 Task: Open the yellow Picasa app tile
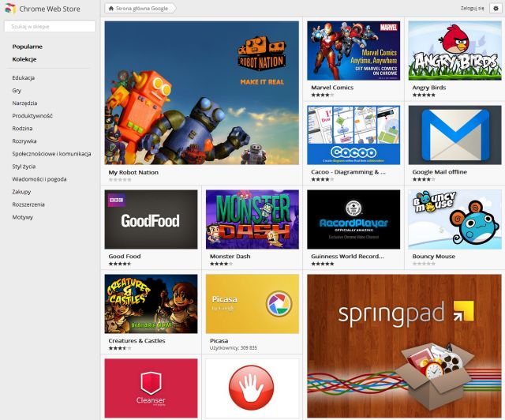[x=252, y=304]
